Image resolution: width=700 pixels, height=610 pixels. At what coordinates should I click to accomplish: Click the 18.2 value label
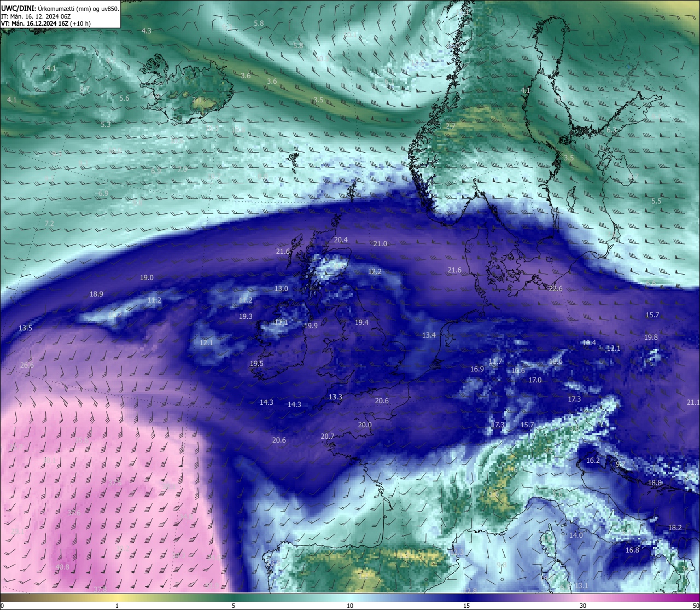click(675, 528)
